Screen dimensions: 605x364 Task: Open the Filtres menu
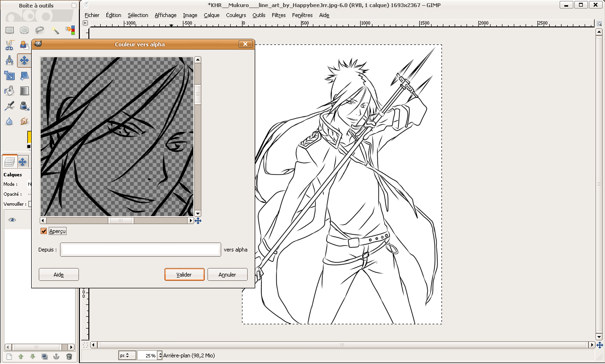[278, 15]
